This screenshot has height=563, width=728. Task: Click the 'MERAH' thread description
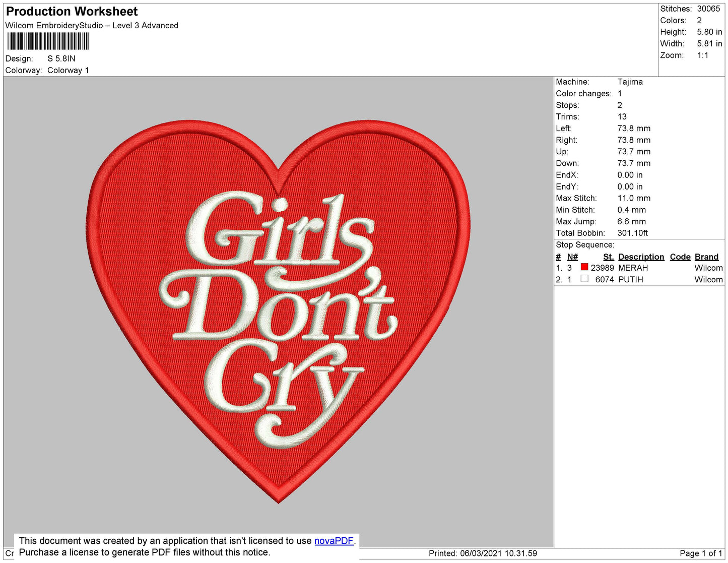tap(633, 268)
